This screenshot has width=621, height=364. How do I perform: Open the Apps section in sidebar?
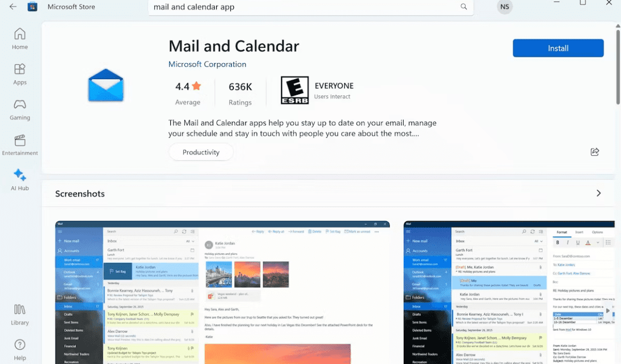point(20,74)
